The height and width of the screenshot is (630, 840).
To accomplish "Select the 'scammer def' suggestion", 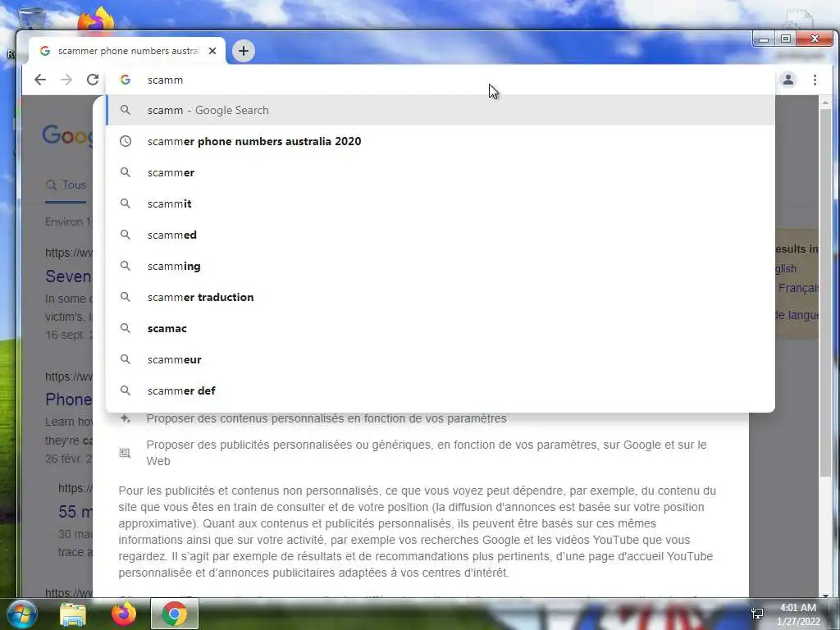I will click(x=441, y=390).
